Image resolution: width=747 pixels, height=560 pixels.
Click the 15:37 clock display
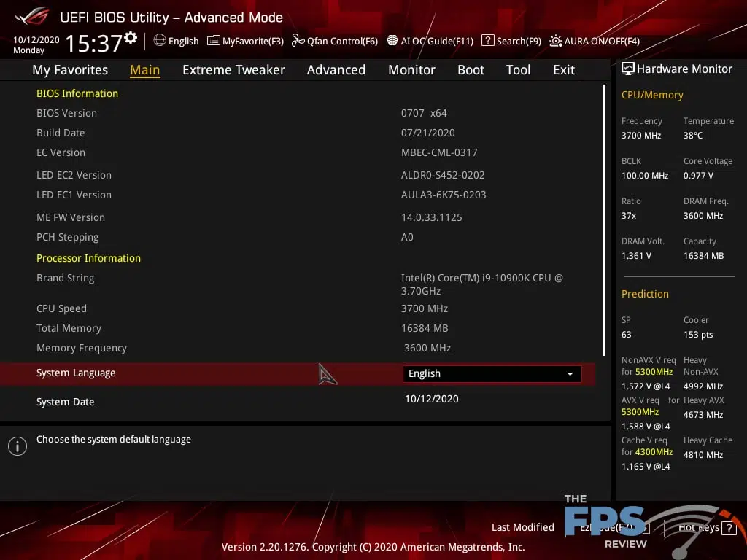pos(93,43)
